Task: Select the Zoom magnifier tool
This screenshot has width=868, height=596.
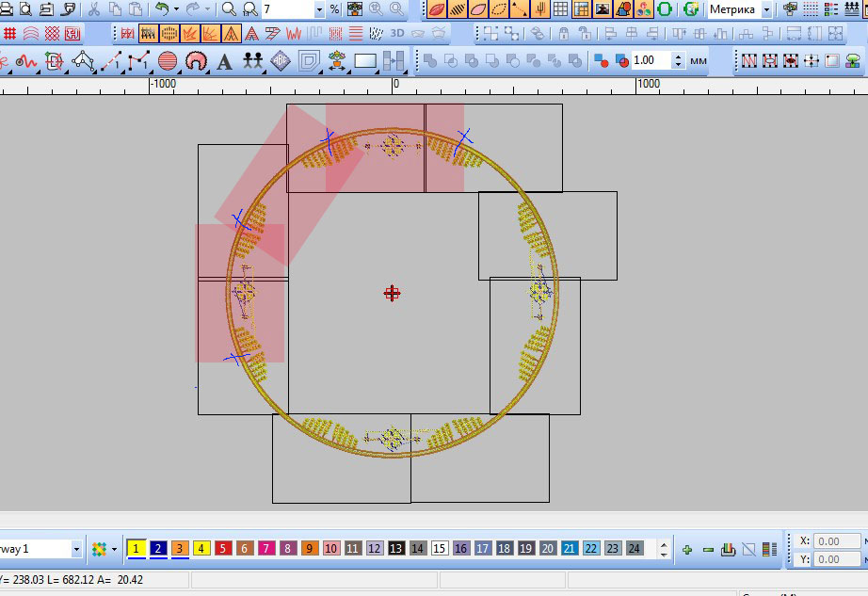Action: click(x=229, y=8)
